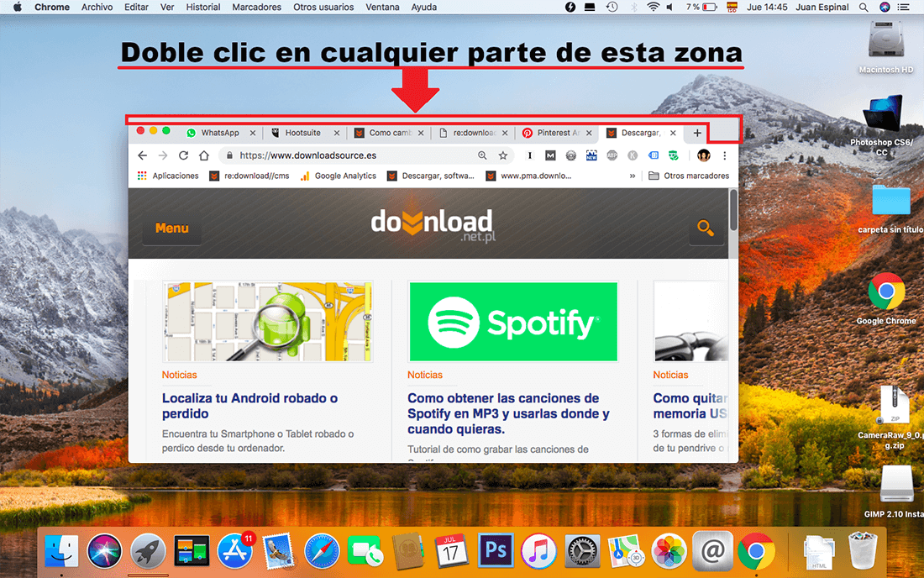Click the download.net.pl site logo

pyautogui.click(x=433, y=225)
